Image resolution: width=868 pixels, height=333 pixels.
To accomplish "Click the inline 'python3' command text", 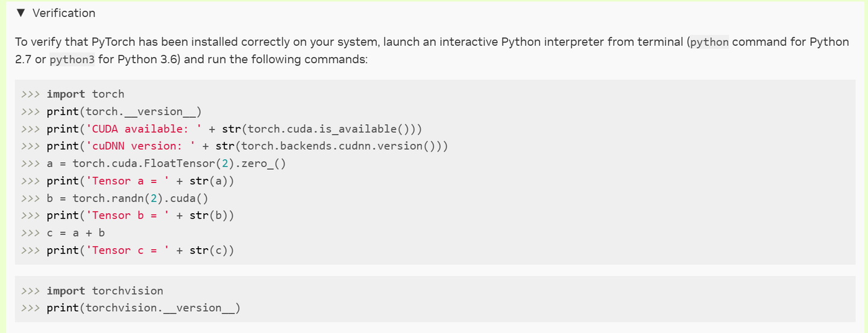I will (72, 60).
